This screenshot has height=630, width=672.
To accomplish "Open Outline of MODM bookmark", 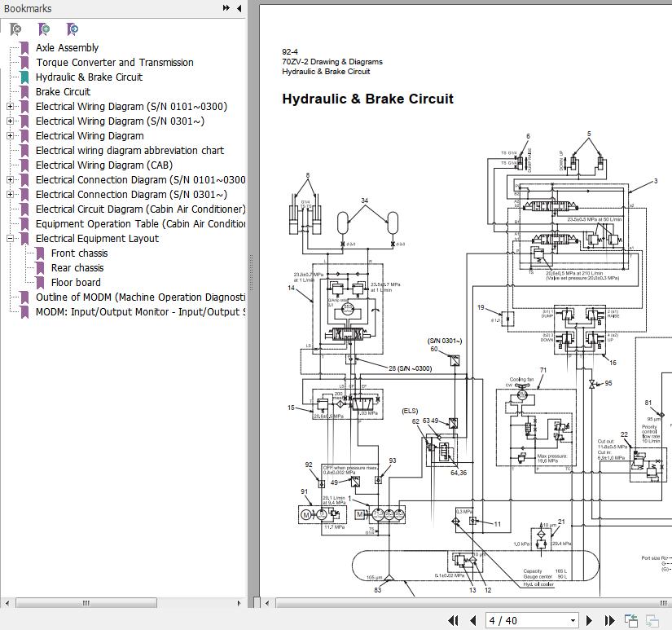I will tap(141, 297).
